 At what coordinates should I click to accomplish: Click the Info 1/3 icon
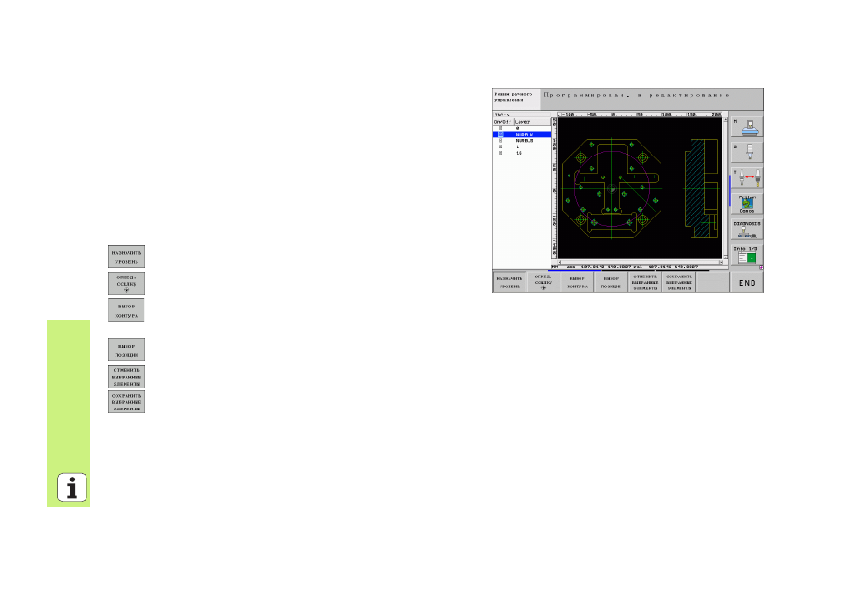[747, 256]
